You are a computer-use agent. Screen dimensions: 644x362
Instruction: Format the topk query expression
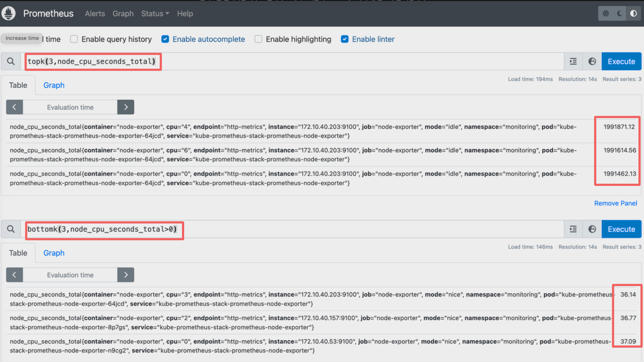(x=573, y=62)
